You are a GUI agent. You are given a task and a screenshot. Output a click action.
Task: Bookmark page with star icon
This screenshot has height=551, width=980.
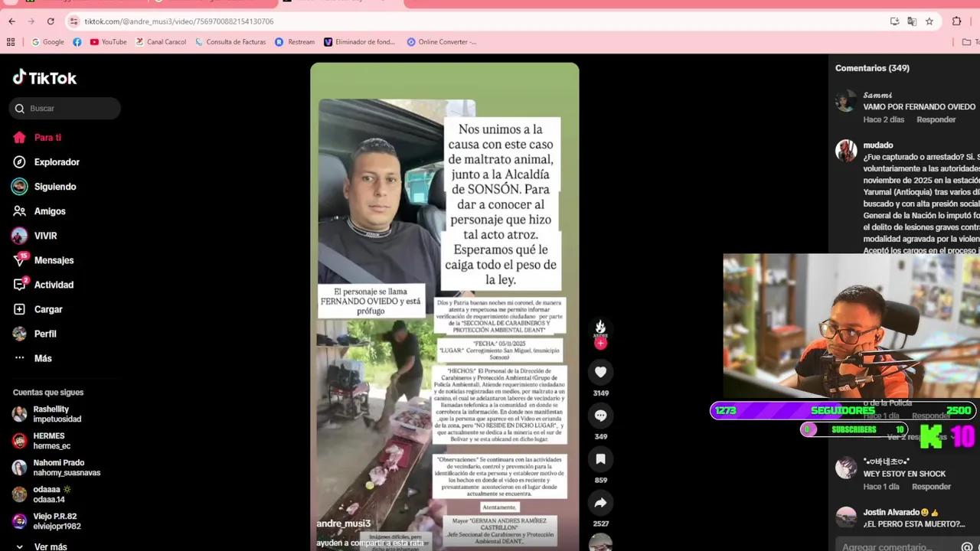click(929, 21)
